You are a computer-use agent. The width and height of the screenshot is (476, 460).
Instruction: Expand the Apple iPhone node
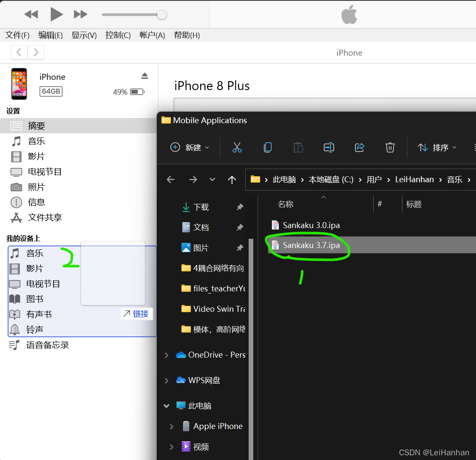click(x=172, y=426)
